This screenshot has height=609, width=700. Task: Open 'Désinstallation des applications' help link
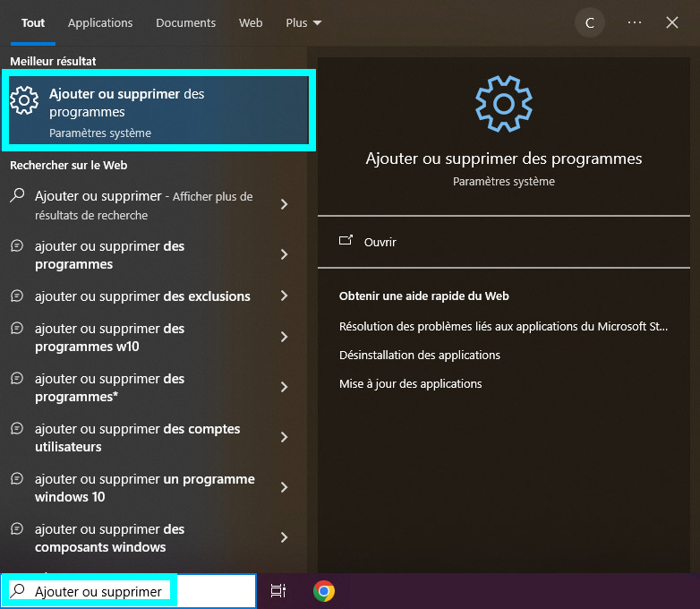pyautogui.click(x=420, y=355)
